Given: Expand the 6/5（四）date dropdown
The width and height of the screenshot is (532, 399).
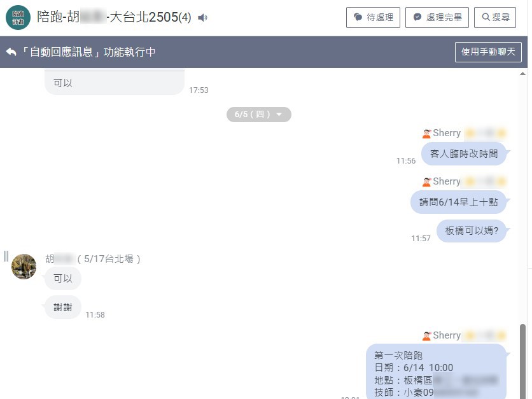Looking at the screenshot, I should pos(259,115).
